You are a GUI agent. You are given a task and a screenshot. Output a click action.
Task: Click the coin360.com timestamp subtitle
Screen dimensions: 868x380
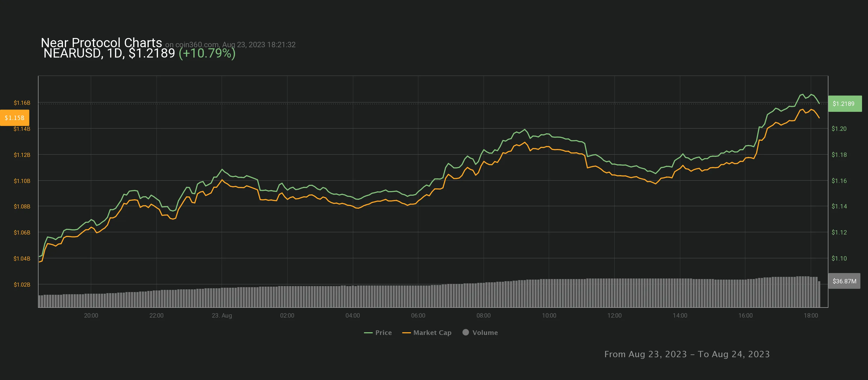(230, 45)
